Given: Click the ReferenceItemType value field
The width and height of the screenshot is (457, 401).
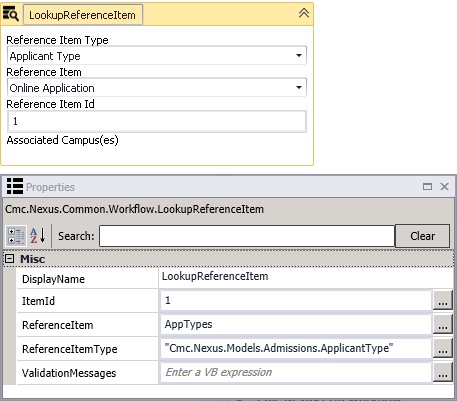Looking at the screenshot, I should click(x=296, y=348).
